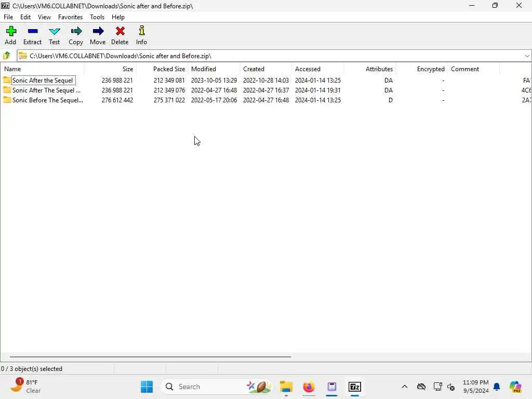The image size is (532, 399).
Task: Open the Help menu
Action: click(118, 17)
